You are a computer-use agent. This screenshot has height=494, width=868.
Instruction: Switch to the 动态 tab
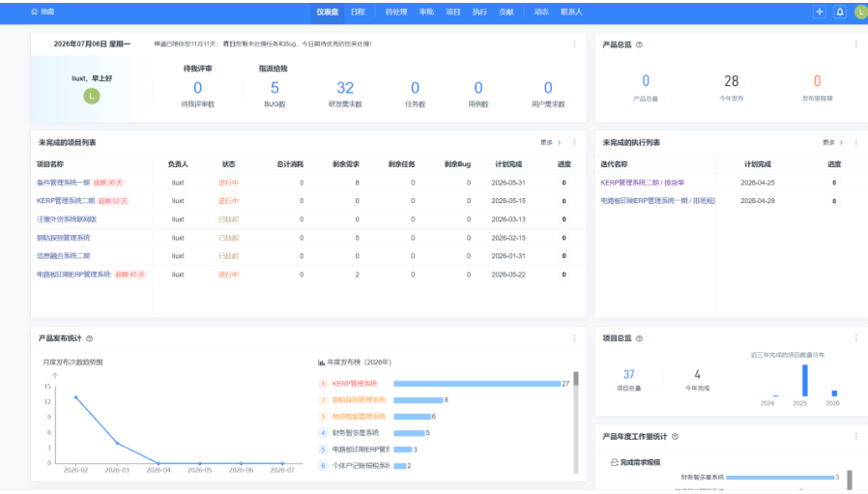pyautogui.click(x=541, y=12)
